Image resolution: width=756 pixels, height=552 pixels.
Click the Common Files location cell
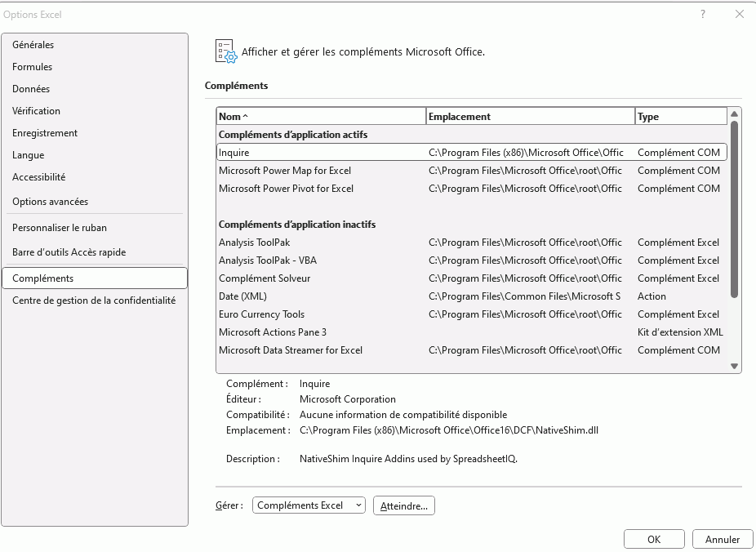tap(525, 296)
